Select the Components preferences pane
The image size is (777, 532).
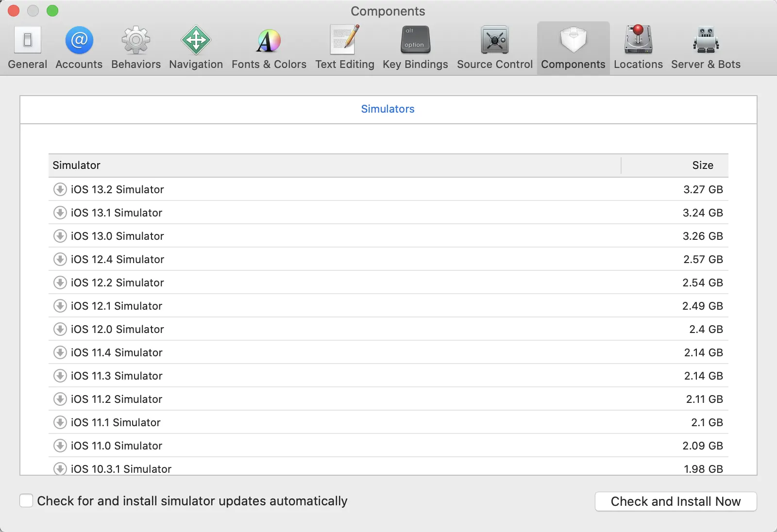(x=574, y=48)
